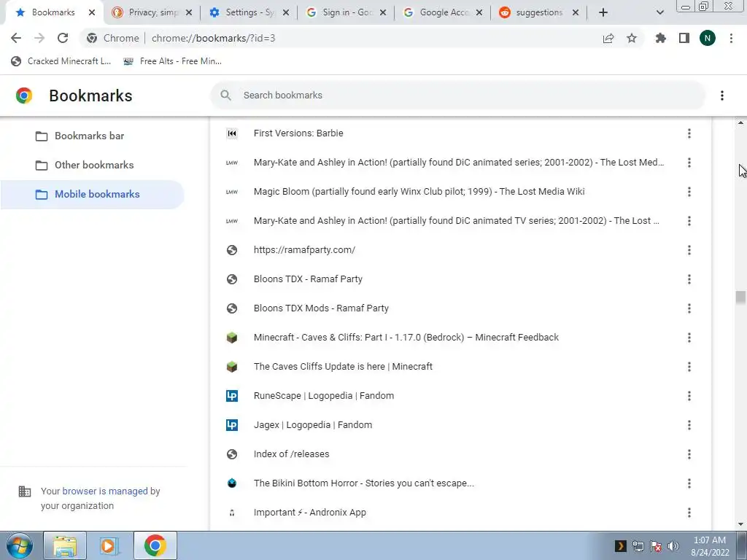
Task: Click the Chrome taskbar icon
Action: 155,545
